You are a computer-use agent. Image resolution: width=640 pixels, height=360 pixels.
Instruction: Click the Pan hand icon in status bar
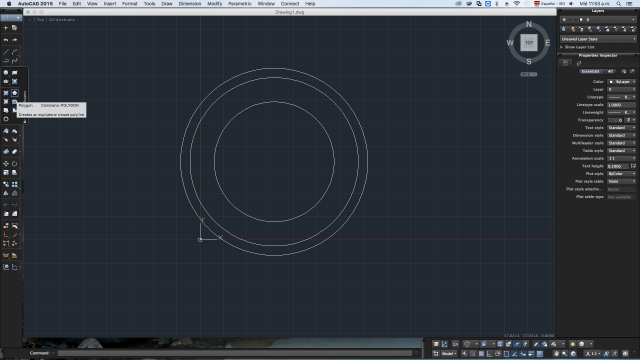point(556,353)
